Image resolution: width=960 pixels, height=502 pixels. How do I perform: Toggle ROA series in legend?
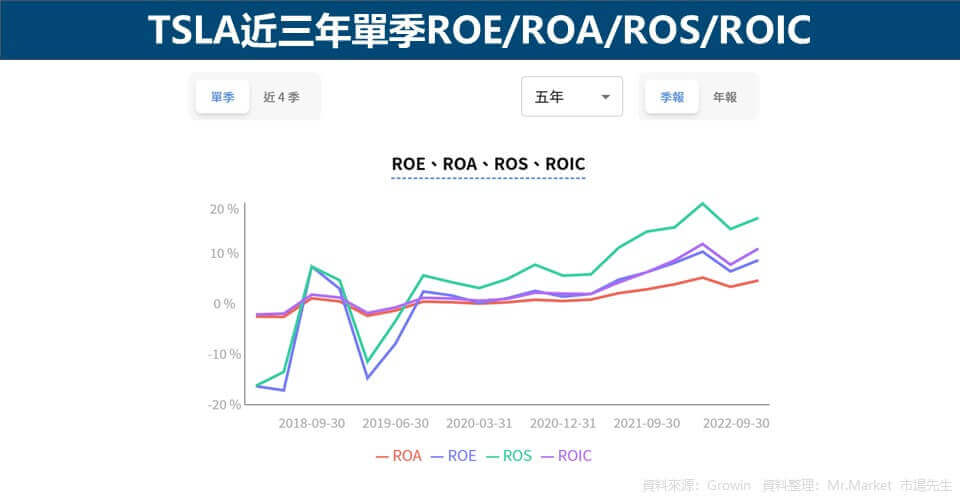tap(399, 456)
